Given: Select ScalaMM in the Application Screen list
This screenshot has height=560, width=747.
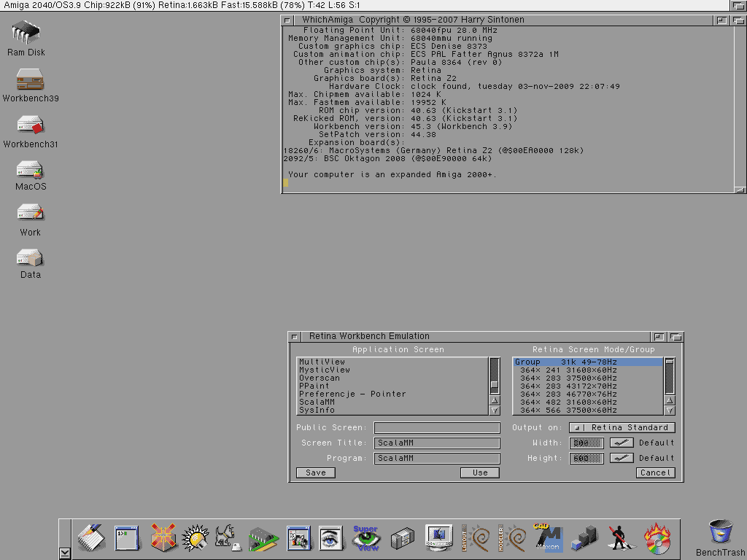Looking at the screenshot, I should pyautogui.click(x=392, y=402).
